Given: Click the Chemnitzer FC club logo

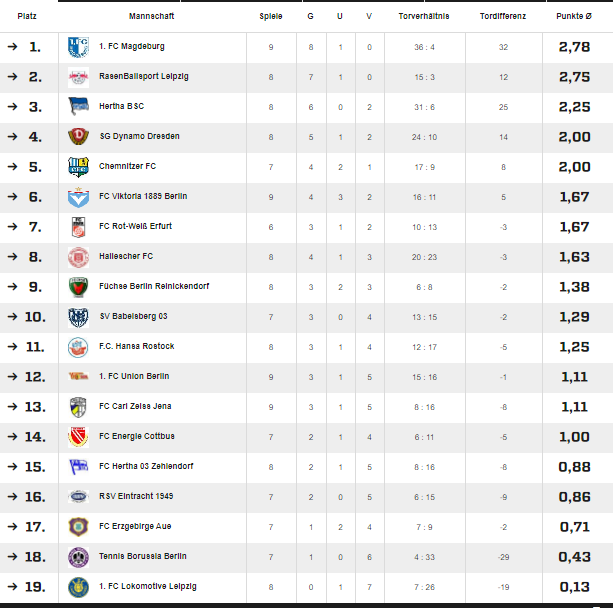Looking at the screenshot, I should [78, 167].
